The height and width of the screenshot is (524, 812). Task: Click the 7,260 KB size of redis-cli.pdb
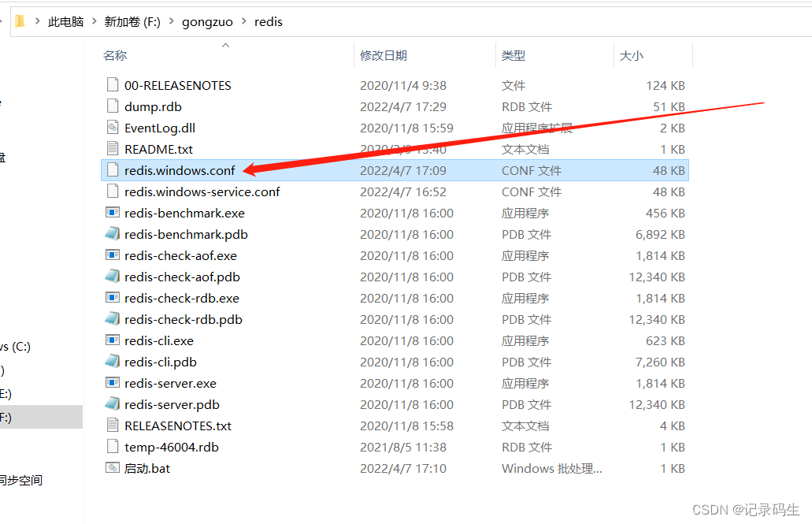660,362
